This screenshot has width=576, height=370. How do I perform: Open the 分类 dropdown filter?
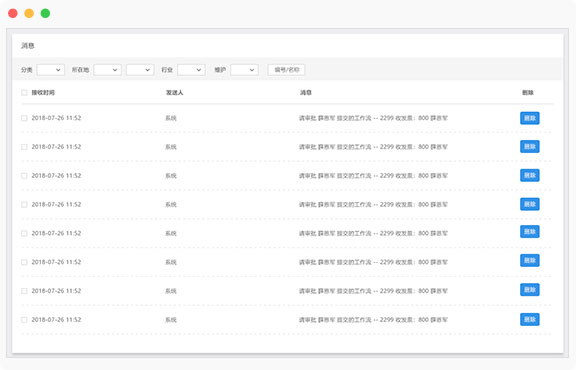51,70
